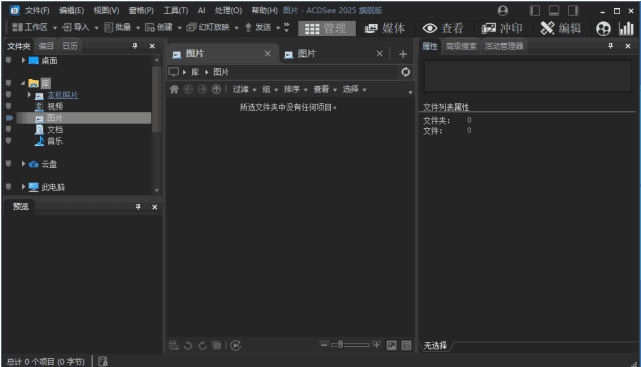Click the 库 breadcrumb segment
This screenshot has width=641, height=367.
(x=195, y=72)
